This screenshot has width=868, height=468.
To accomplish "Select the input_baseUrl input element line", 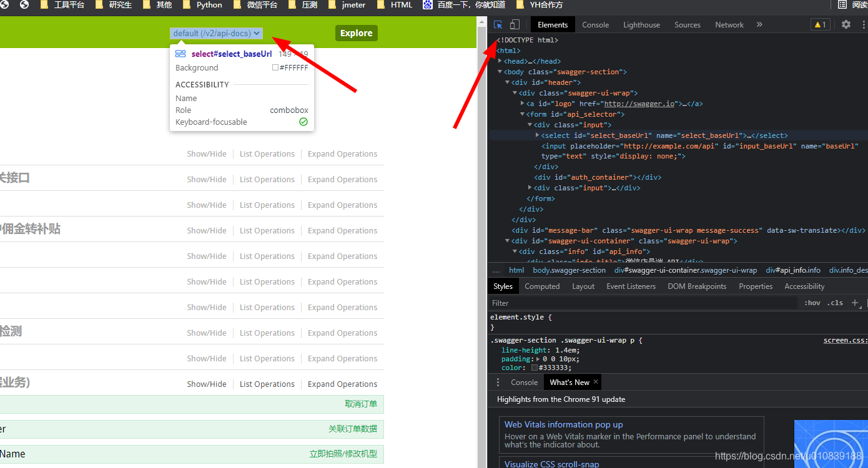I will pyautogui.click(x=699, y=151).
